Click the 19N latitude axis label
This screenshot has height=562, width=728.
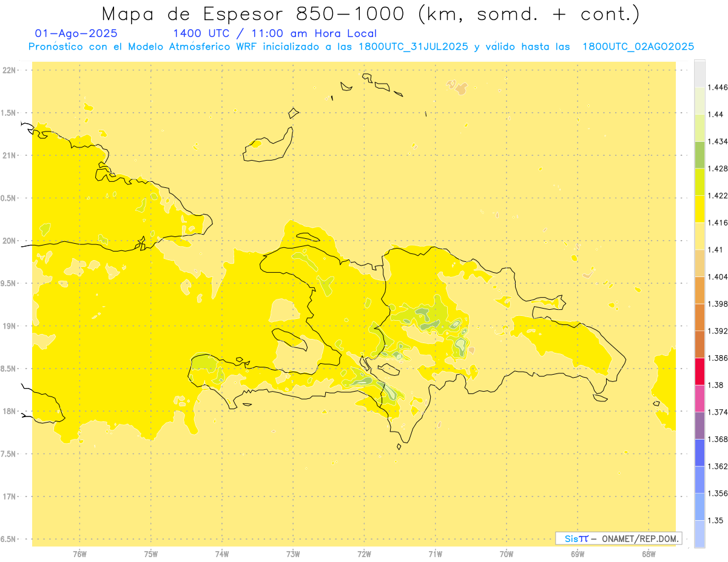9,326
